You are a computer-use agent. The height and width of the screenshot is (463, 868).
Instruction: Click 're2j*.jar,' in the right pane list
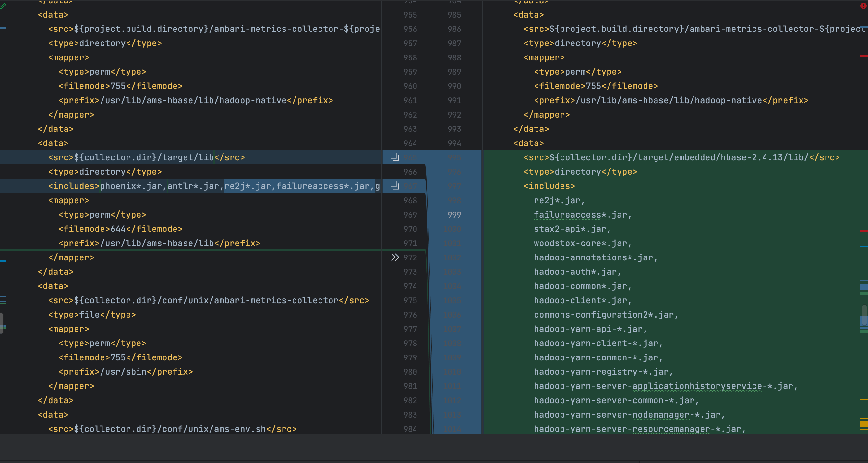(x=559, y=200)
